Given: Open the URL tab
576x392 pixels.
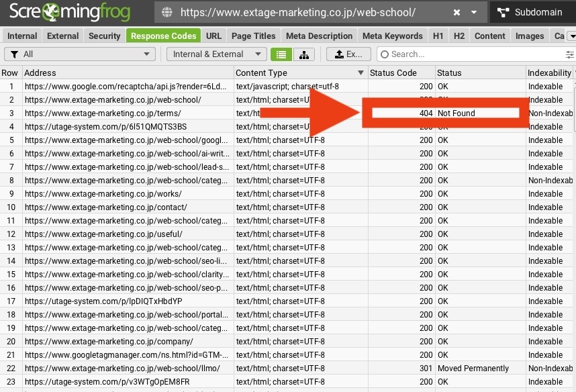Looking at the screenshot, I should coord(213,36).
